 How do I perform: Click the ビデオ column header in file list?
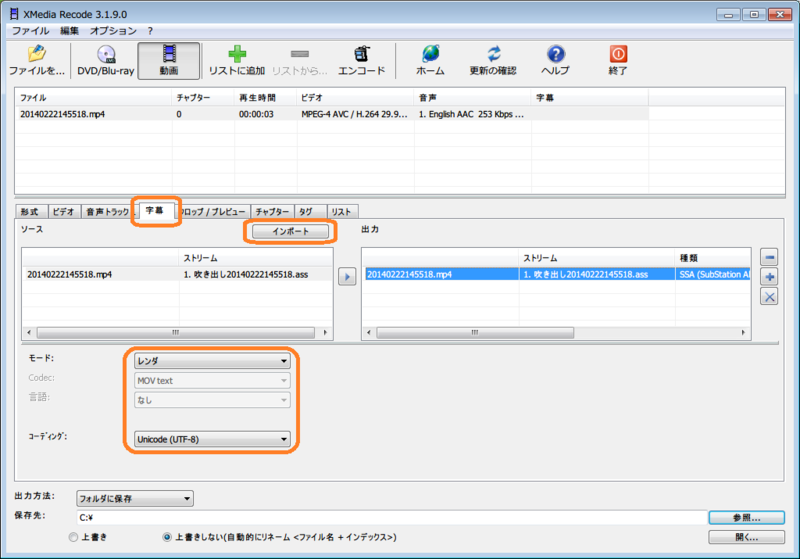click(x=355, y=97)
